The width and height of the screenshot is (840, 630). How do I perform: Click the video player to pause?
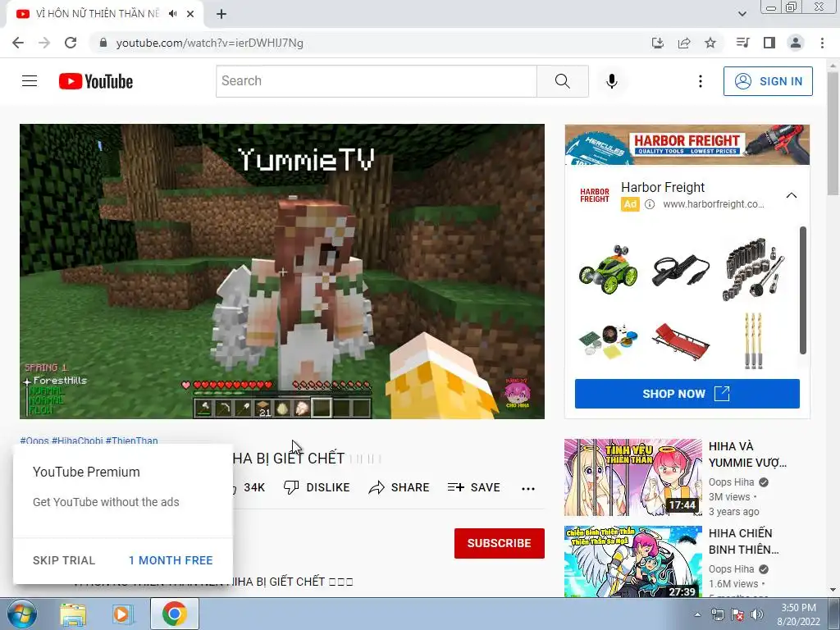(x=282, y=271)
